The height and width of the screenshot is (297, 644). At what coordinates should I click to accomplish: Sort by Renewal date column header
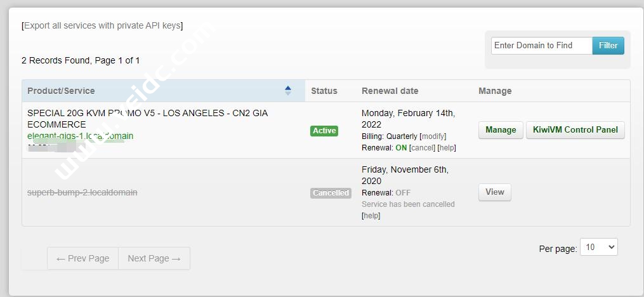click(390, 91)
